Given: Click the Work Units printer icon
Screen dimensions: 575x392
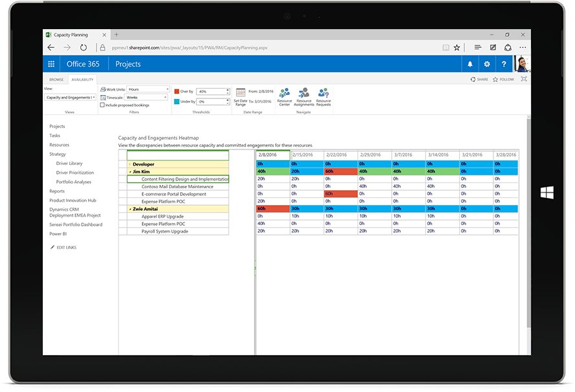Looking at the screenshot, I should click(103, 89).
